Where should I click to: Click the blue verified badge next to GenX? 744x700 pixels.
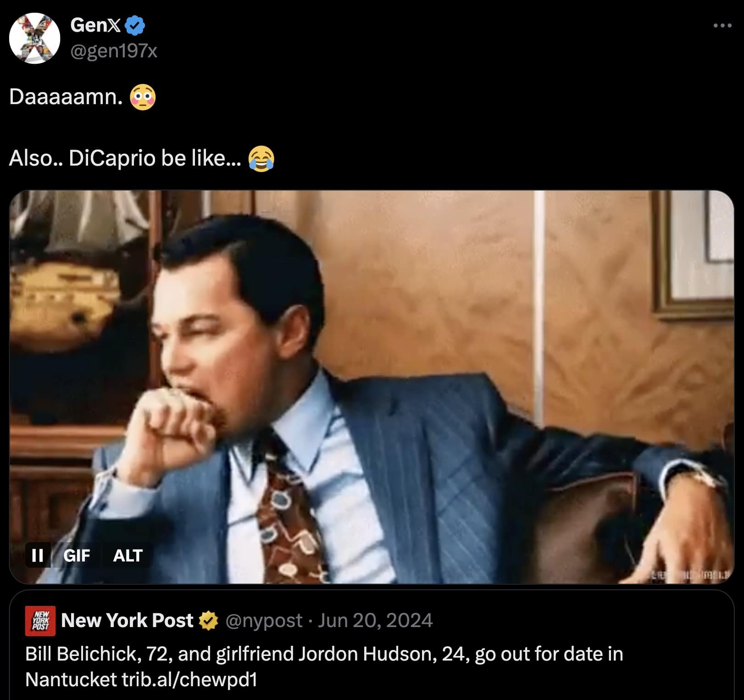point(134,27)
